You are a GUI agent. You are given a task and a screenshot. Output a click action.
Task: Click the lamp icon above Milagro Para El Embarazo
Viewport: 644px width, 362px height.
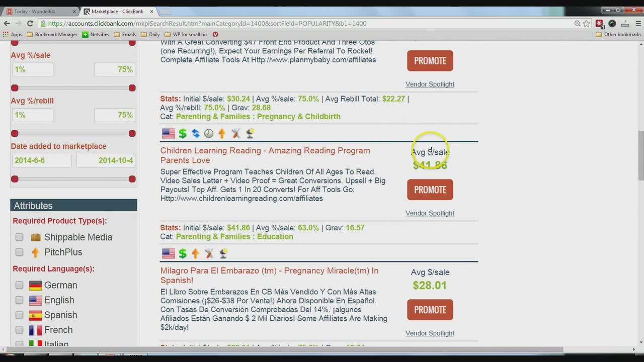pos(223,253)
